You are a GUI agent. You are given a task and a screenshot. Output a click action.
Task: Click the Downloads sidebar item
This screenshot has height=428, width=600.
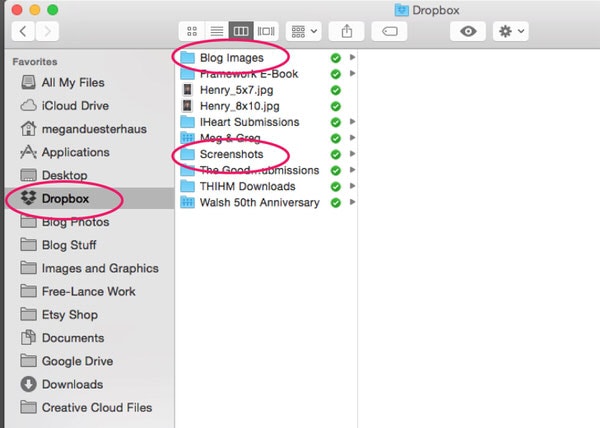(x=72, y=384)
